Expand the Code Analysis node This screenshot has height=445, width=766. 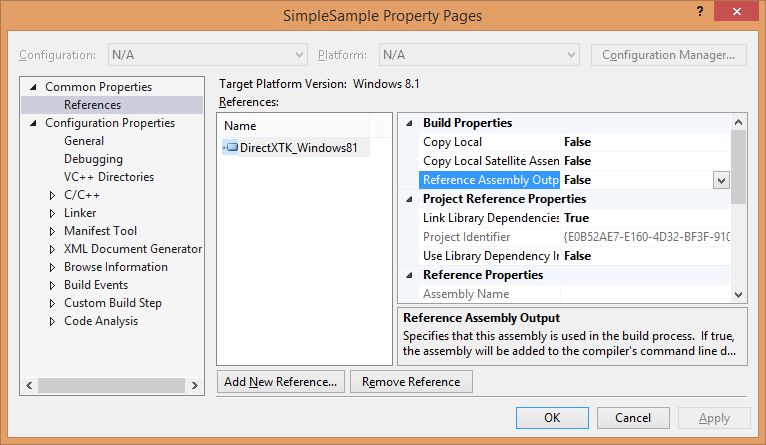[x=52, y=321]
